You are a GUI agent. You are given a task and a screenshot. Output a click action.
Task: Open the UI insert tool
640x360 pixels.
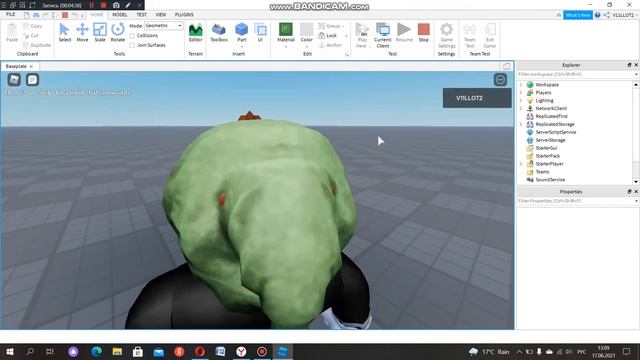[x=260, y=33]
